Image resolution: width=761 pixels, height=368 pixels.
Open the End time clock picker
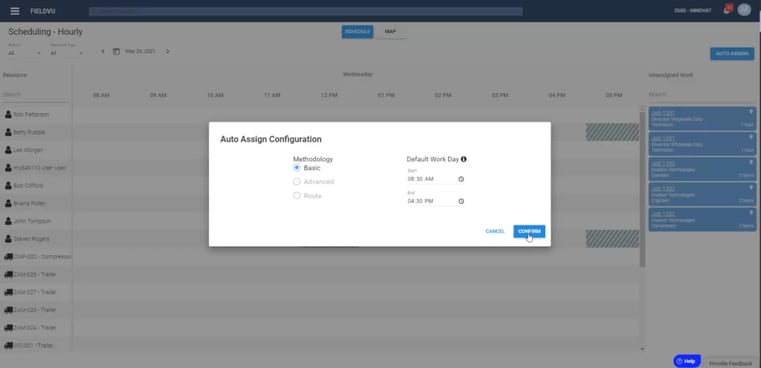coord(461,201)
